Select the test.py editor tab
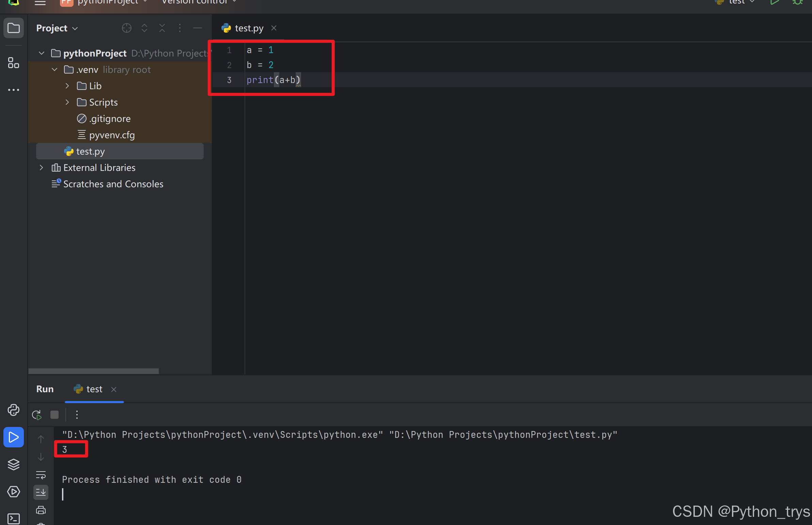The image size is (812, 525). point(249,28)
